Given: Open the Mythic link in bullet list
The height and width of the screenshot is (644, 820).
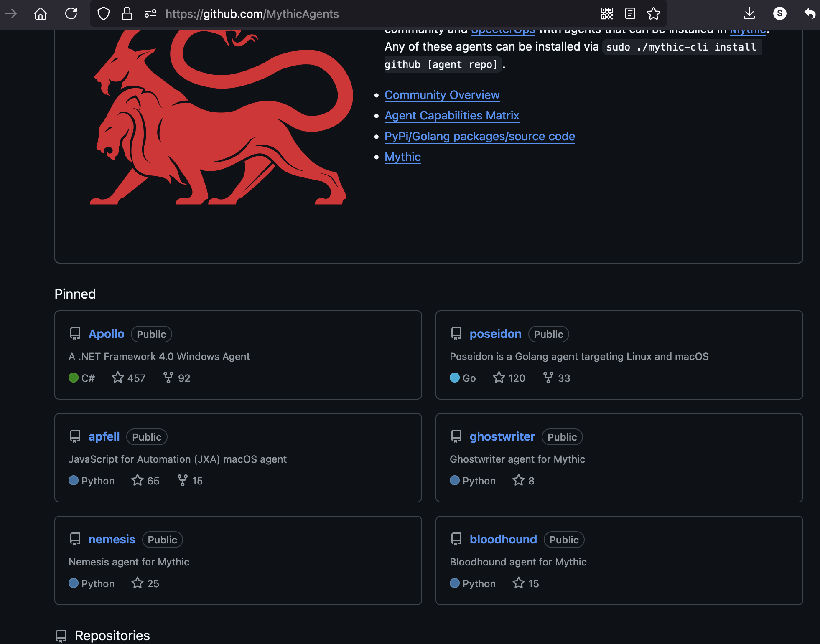Looking at the screenshot, I should tap(402, 157).
